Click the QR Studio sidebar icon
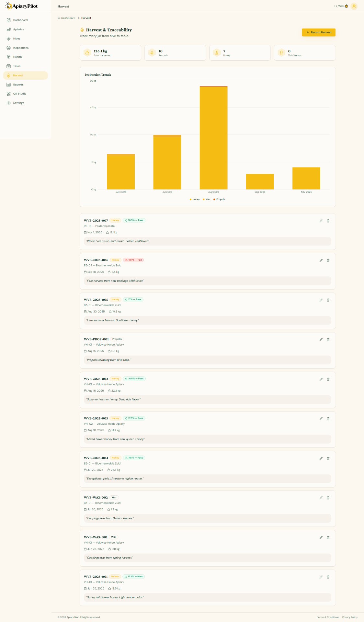 coord(9,94)
